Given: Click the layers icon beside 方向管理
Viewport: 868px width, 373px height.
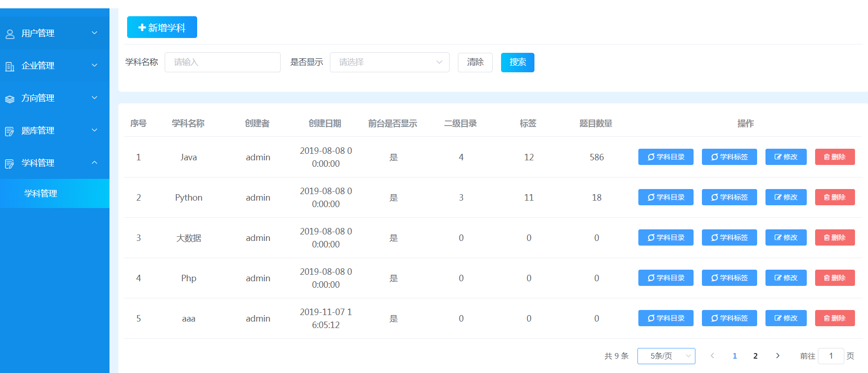Looking at the screenshot, I should tap(10, 99).
